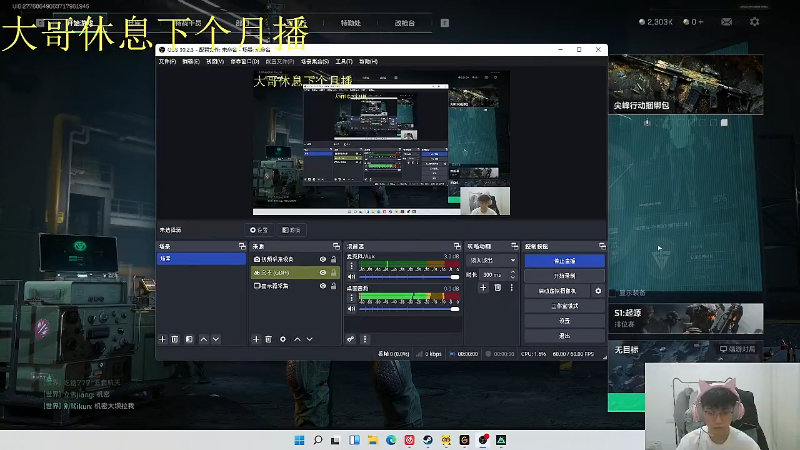Screen dimensions: 800x450
Task: Move the scene up with the Scenes arrow
Action: [204, 339]
